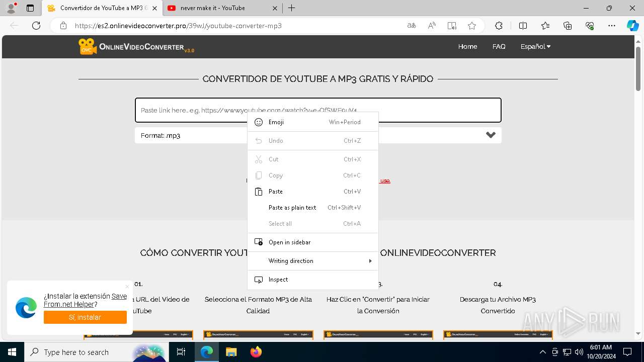Click the Windows taskbar search box
The width and height of the screenshot is (644, 362).
click(x=96, y=352)
